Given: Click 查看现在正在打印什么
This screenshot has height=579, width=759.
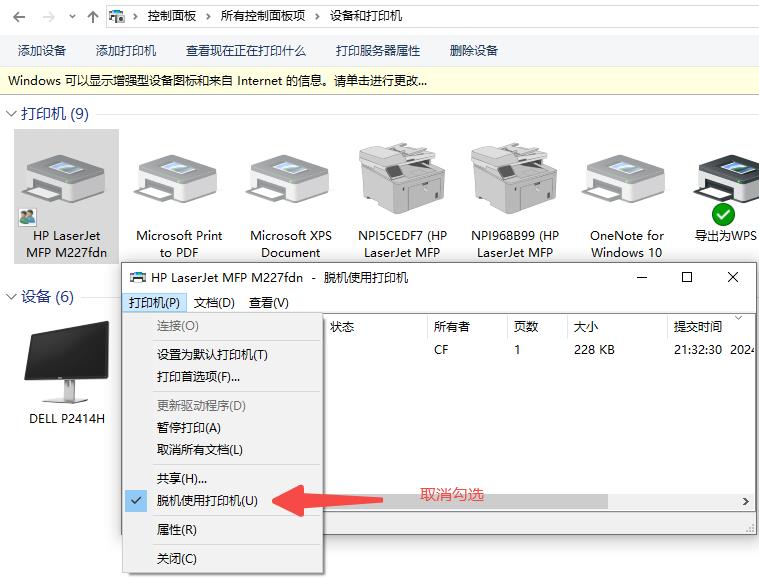Looking at the screenshot, I should (x=246, y=50).
